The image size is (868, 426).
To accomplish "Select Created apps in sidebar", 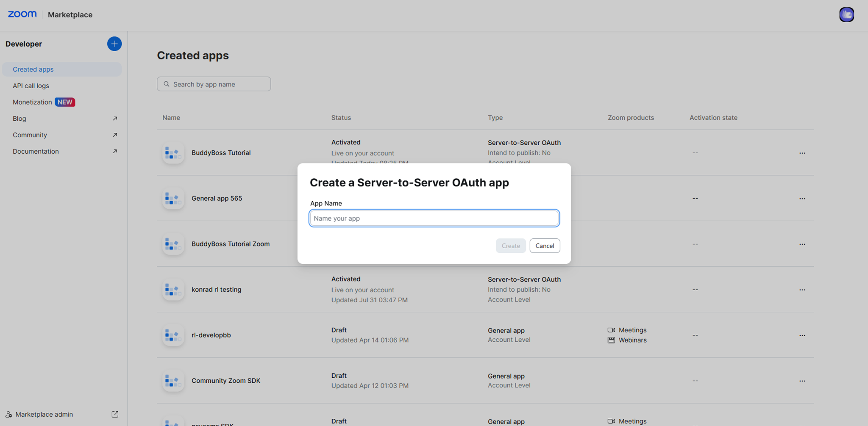I will pos(62,69).
